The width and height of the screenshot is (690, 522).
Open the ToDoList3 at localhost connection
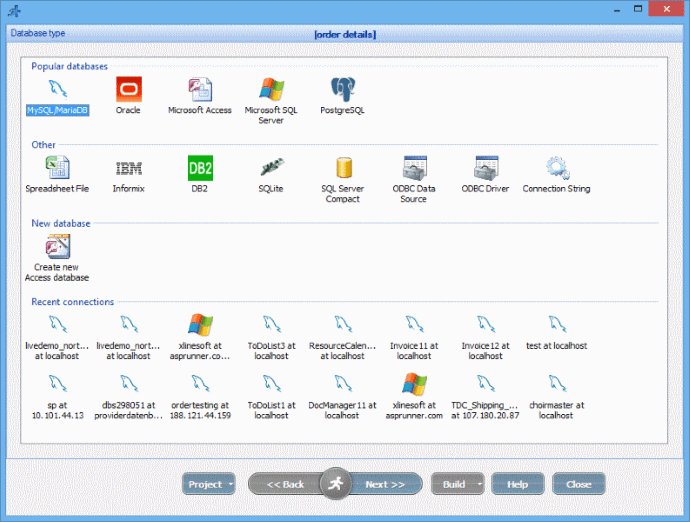tap(272, 337)
